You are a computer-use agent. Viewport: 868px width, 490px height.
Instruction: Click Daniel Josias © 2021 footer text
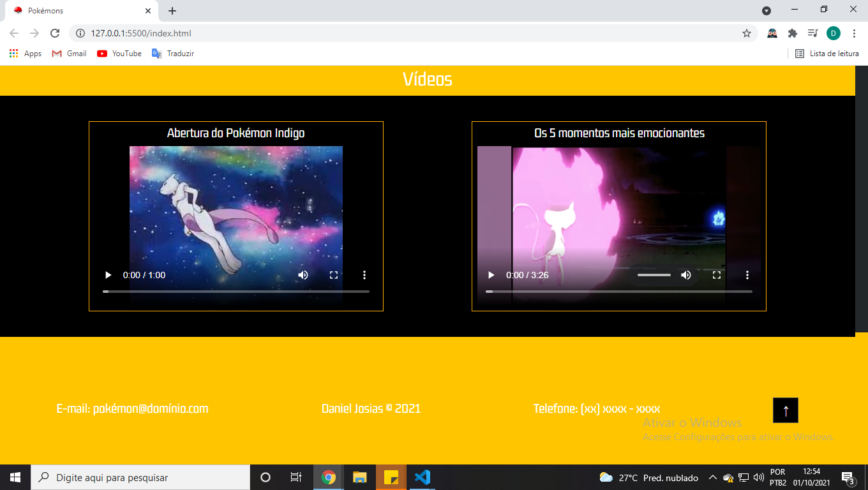coord(371,409)
